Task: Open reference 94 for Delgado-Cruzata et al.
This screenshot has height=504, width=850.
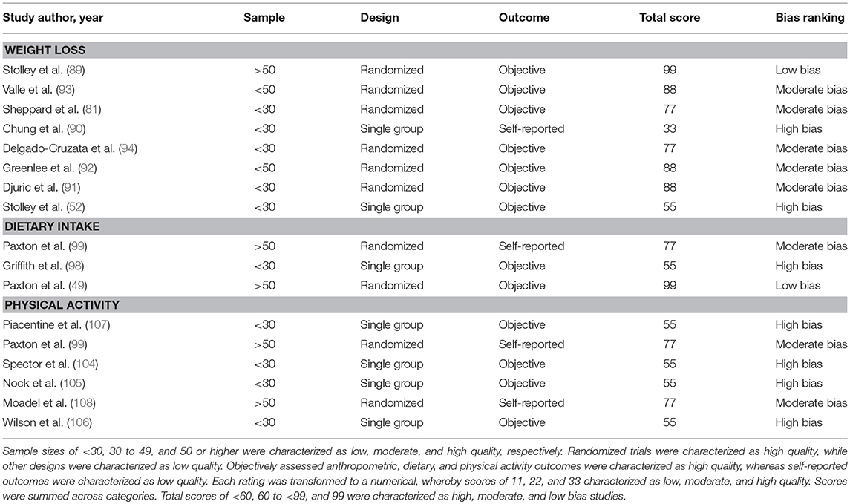Action: pyautogui.click(x=128, y=148)
